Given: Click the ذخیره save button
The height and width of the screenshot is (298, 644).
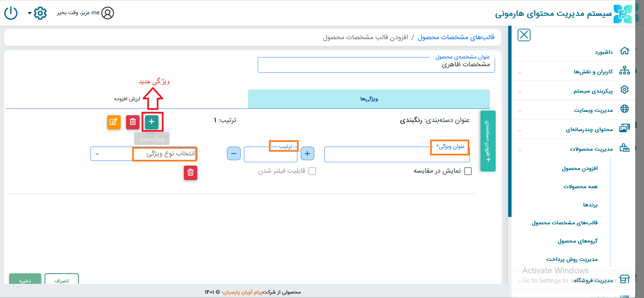Looking at the screenshot, I should (25, 280).
